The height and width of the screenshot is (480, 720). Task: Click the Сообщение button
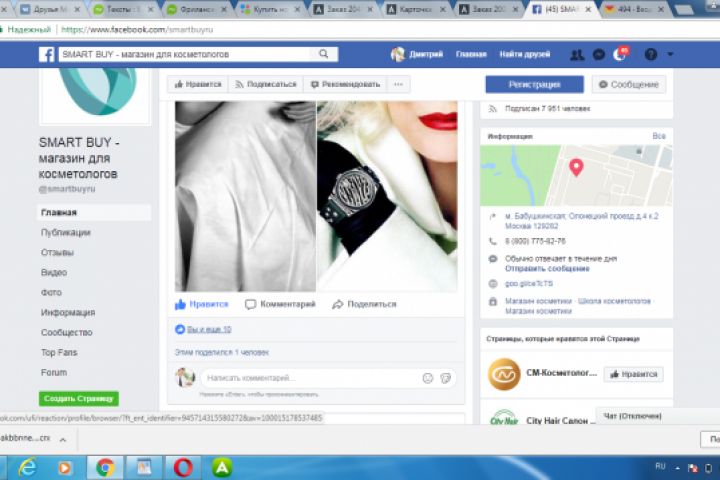(x=629, y=85)
